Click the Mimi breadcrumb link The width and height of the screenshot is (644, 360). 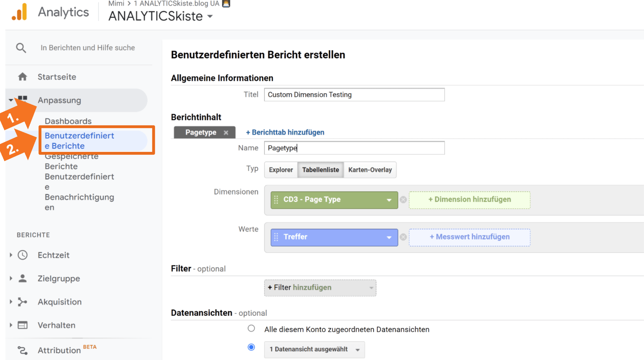(116, 4)
